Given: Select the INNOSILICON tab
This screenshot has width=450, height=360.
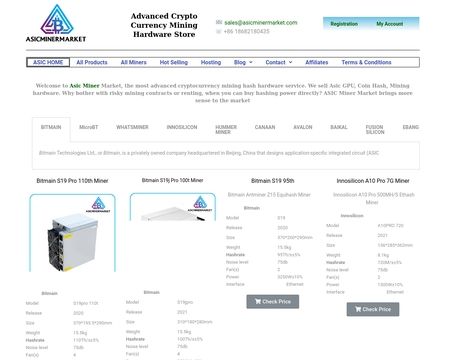Looking at the screenshot, I should pos(182,127).
